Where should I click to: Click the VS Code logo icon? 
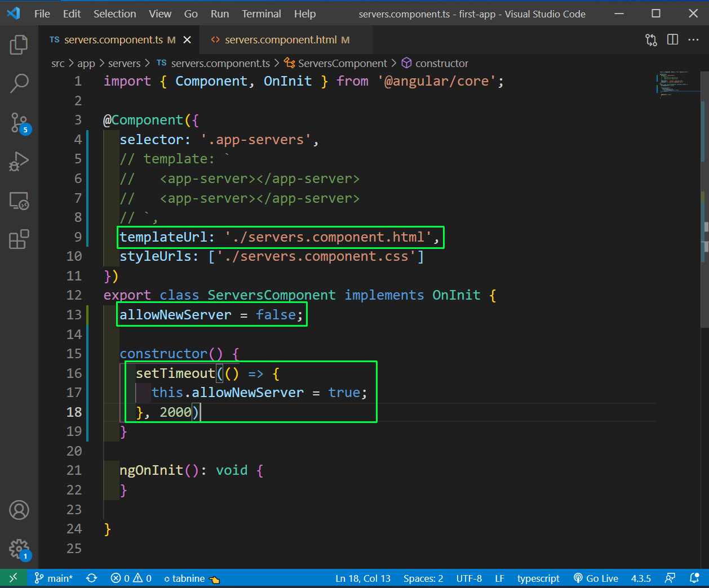click(x=13, y=14)
